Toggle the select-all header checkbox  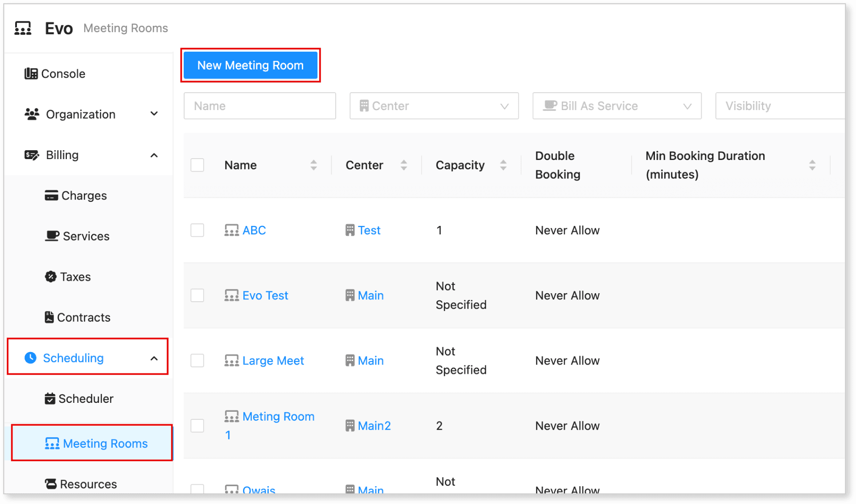pyautogui.click(x=197, y=165)
